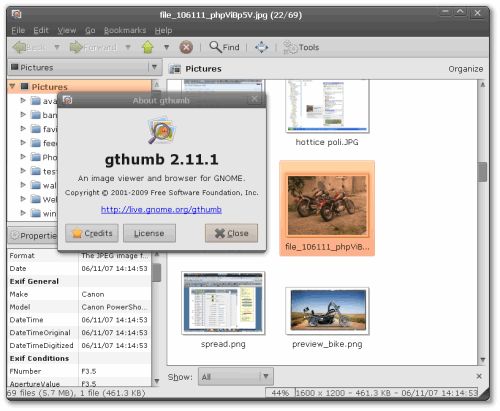Close the Show filter bar
The image size is (500, 411).
pos(479,376)
